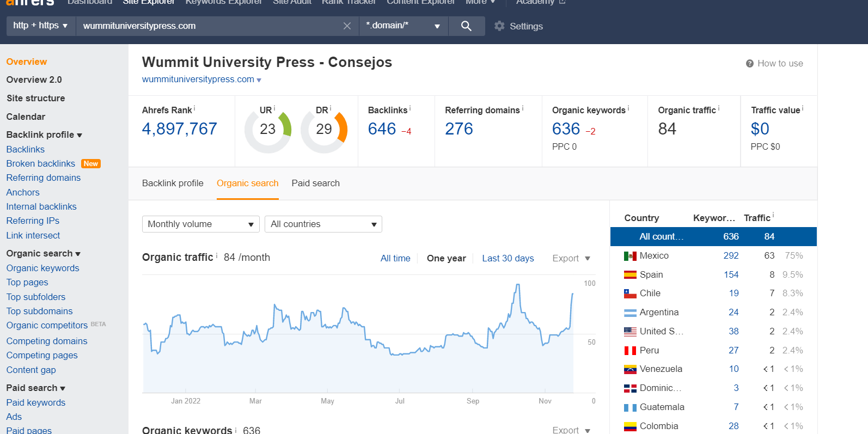
Task: Click the info icon beside Referring domains metric
Action: coord(523,108)
